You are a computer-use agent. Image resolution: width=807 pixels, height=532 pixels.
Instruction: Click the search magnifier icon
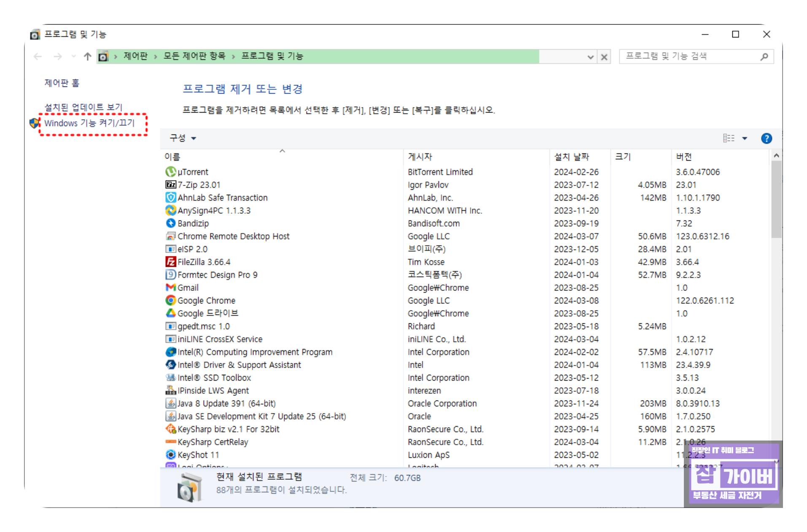[x=764, y=56]
